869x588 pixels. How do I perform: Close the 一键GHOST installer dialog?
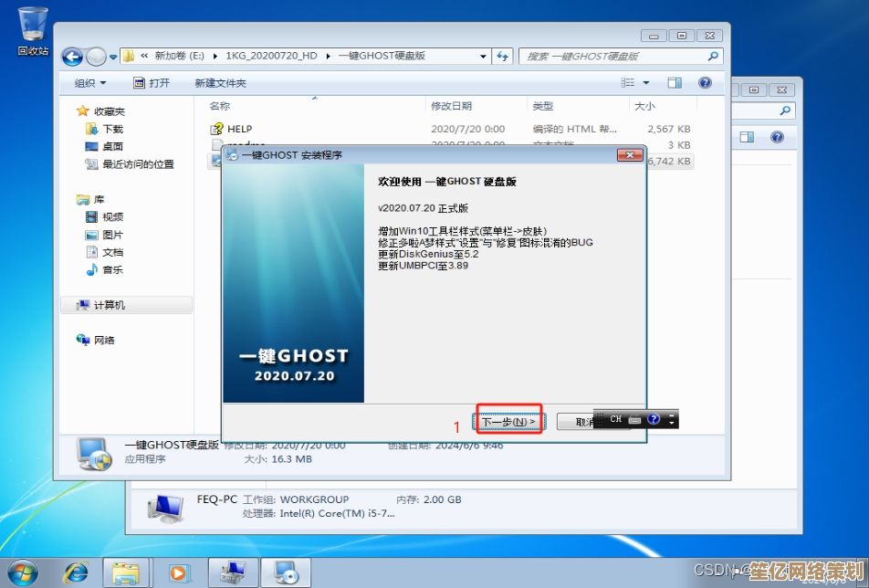[630, 155]
